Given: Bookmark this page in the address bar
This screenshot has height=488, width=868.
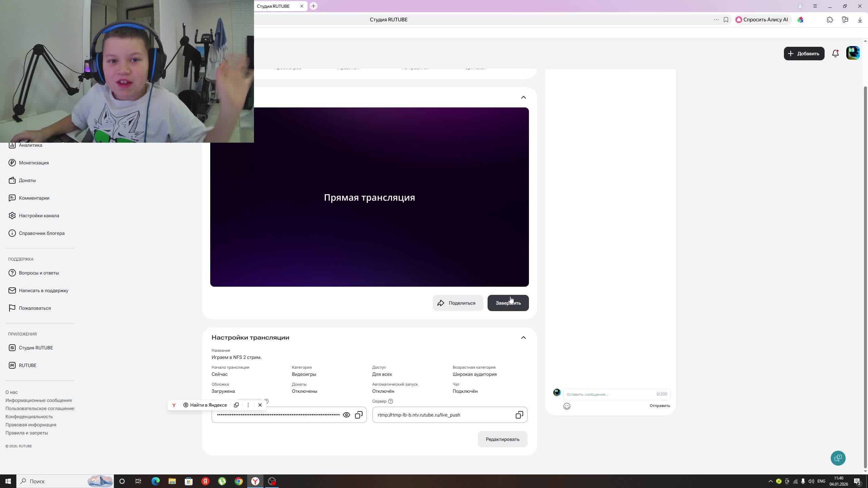Looking at the screenshot, I should coord(726,20).
